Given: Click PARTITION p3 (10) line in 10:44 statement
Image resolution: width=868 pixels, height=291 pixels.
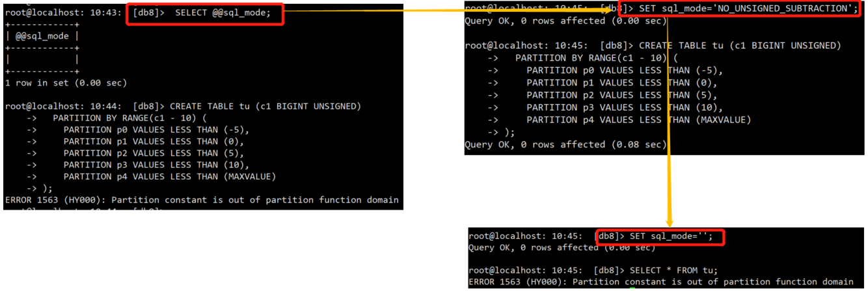Looking at the screenshot, I should click(157, 165).
